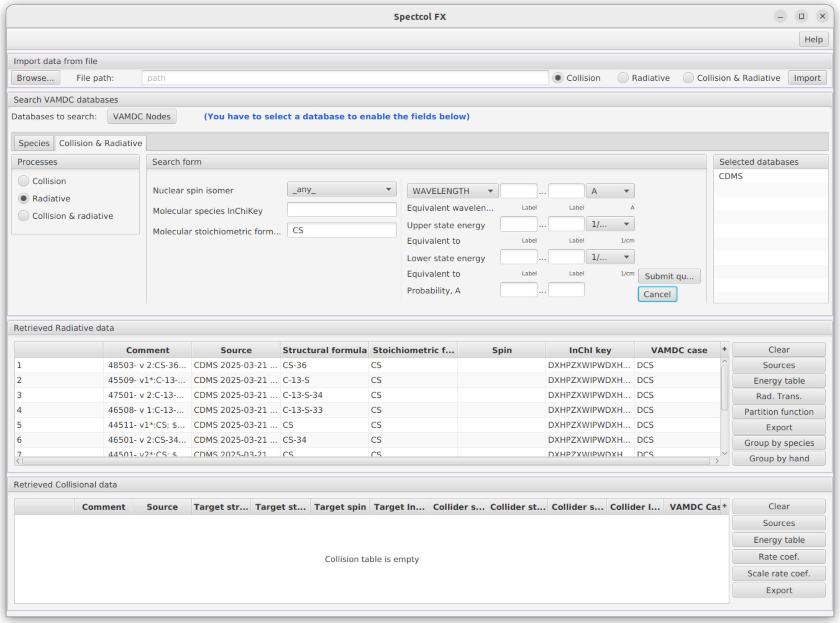Click the radiative table scroll right arrow
This screenshot has height=623, width=840.
coord(717,461)
